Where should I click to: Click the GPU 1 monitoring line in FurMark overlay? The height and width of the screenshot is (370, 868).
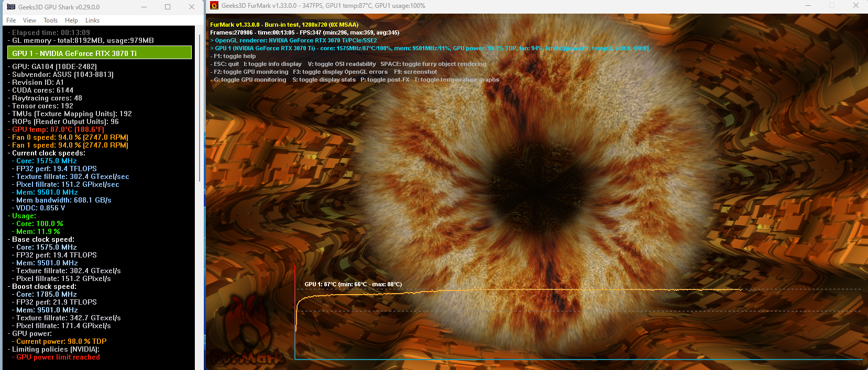(x=430, y=48)
